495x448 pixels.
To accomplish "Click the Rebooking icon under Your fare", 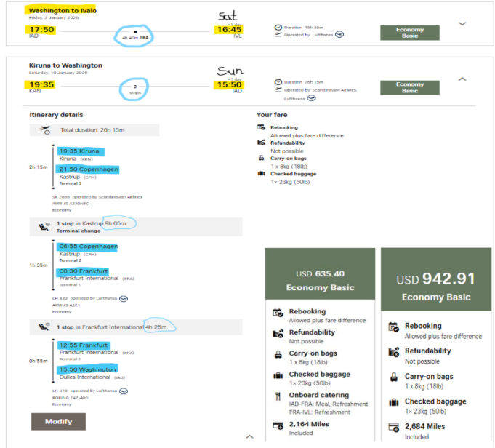I will coord(261,127).
